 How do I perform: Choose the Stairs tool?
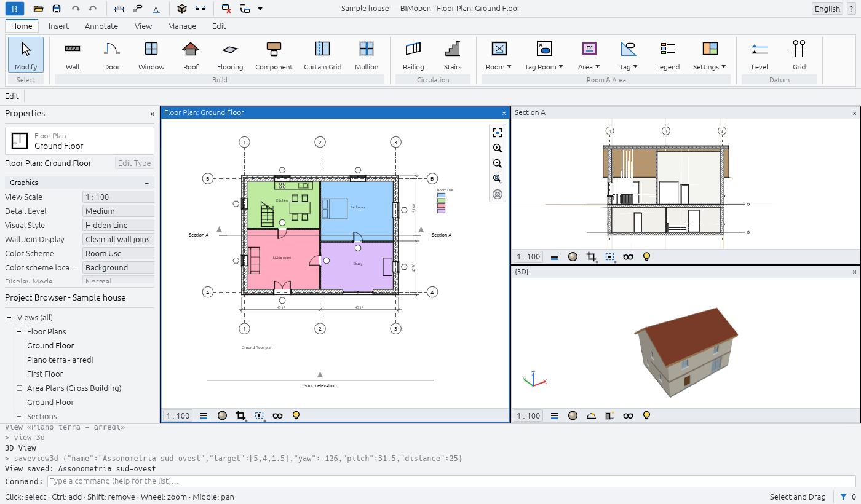click(453, 55)
